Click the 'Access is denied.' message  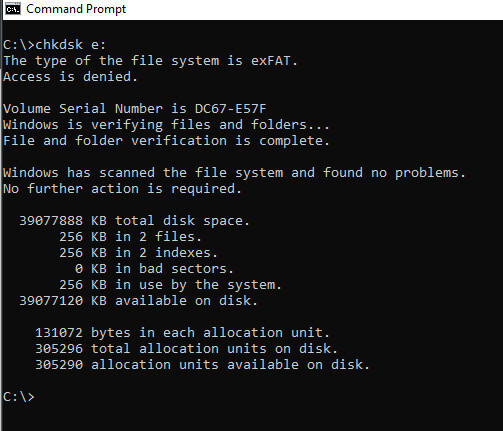[70, 77]
